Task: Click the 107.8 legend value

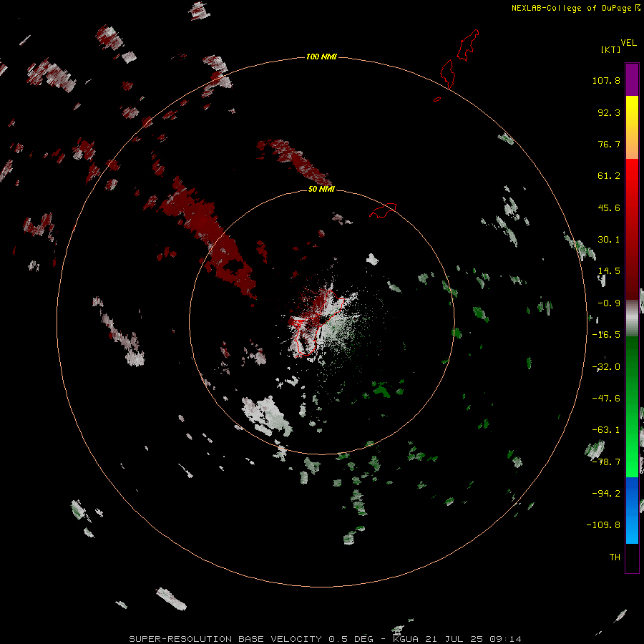Action: click(x=606, y=80)
